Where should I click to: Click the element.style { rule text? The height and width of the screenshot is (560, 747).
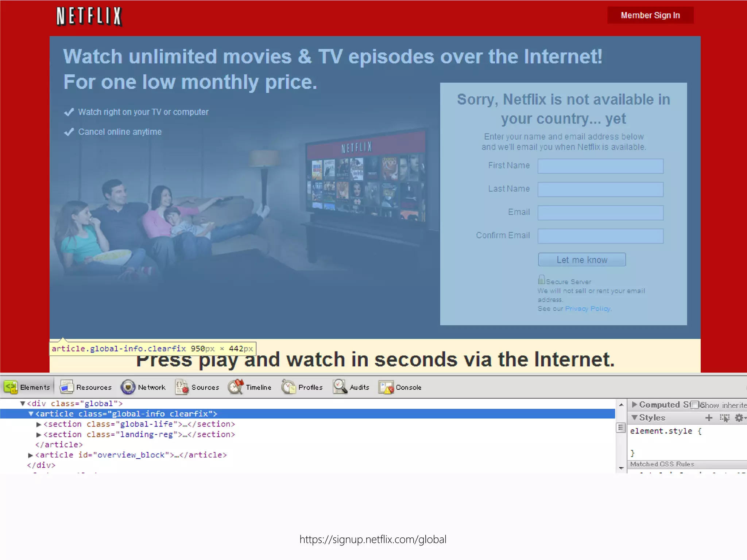[x=666, y=431]
